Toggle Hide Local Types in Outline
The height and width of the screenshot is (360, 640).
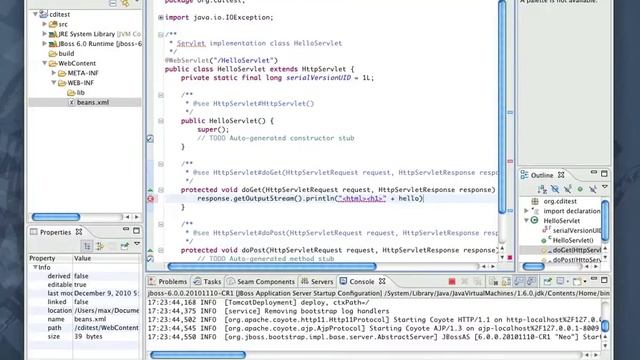coord(593,189)
